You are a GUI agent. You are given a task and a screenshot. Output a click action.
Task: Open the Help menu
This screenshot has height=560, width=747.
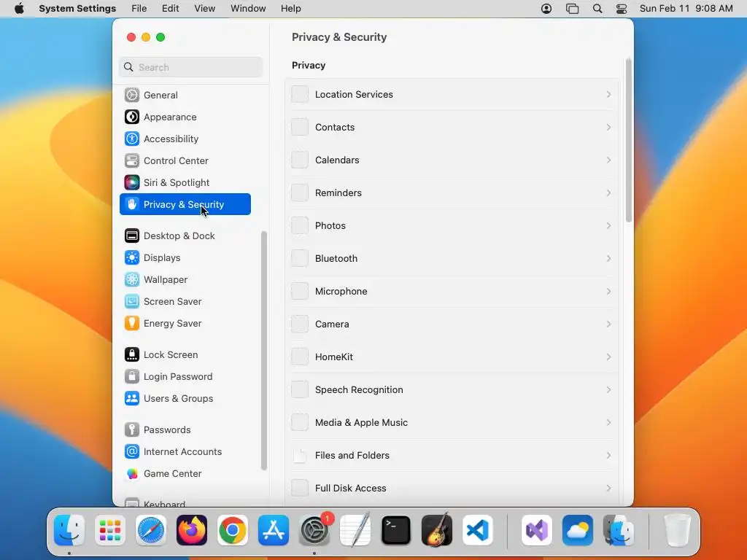(290, 9)
